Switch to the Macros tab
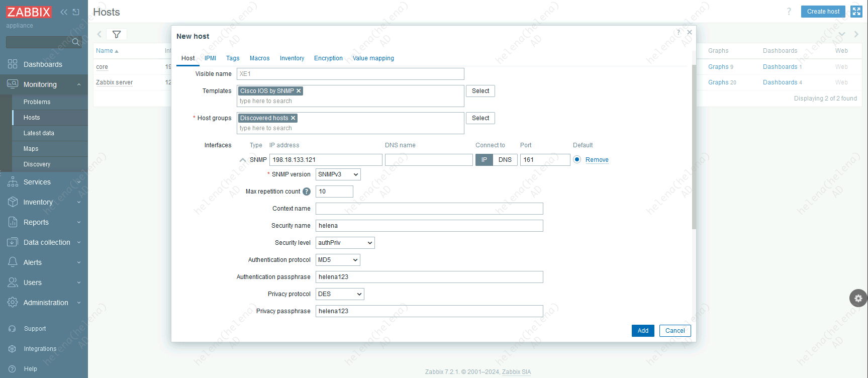The width and height of the screenshot is (868, 378). pyautogui.click(x=259, y=58)
